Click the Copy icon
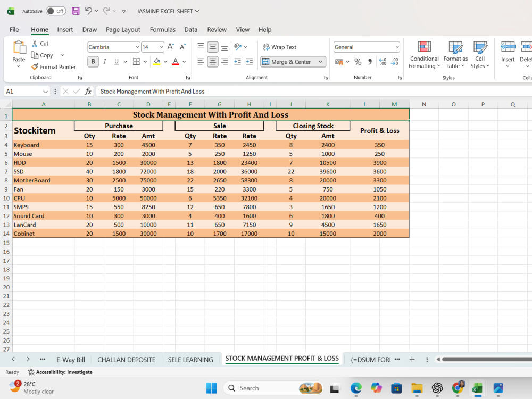Image resolution: width=532 pixels, height=399 pixels. click(x=35, y=55)
